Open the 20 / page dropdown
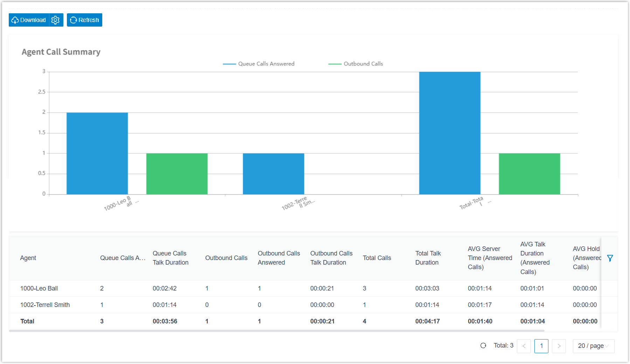 (594, 346)
